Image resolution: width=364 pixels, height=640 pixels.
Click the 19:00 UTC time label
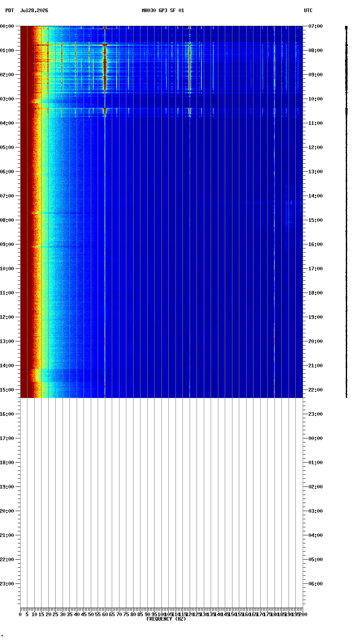point(316,317)
